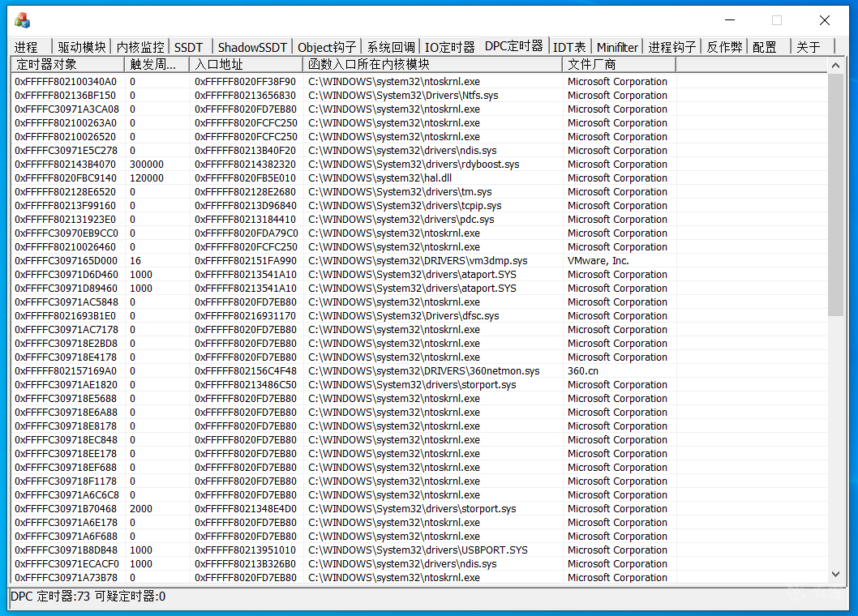Click the application logo icon in title bar
The image size is (858, 616).
(x=23, y=20)
